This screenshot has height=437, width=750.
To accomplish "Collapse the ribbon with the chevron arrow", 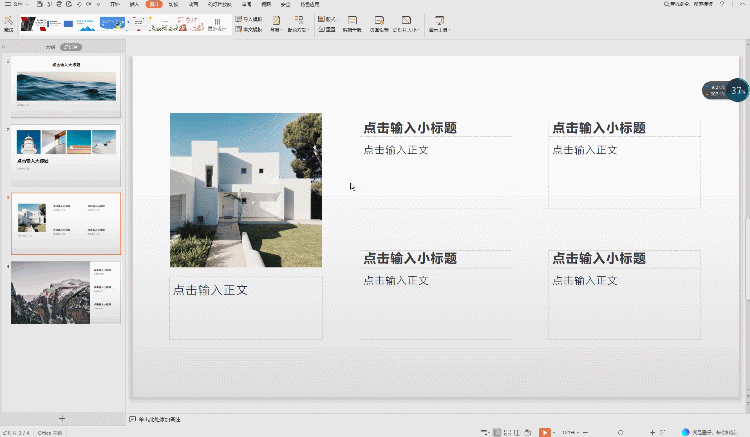I will [742, 5].
